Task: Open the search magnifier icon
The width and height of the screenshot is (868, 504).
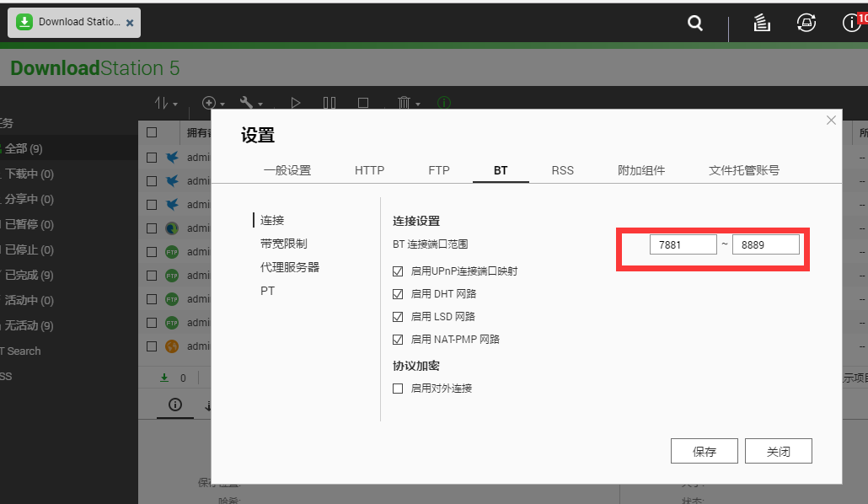Action: [695, 24]
